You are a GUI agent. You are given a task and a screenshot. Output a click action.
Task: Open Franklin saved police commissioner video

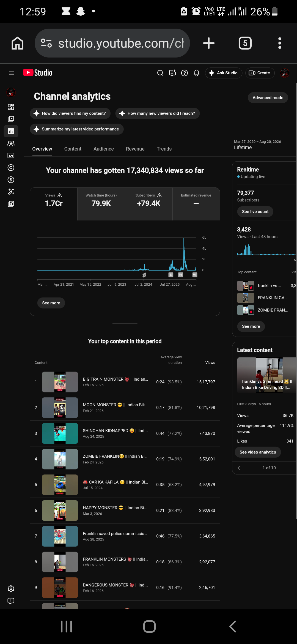(125, 536)
